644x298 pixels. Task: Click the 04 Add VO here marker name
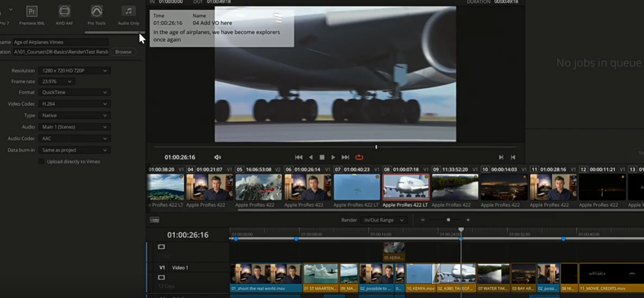point(212,23)
